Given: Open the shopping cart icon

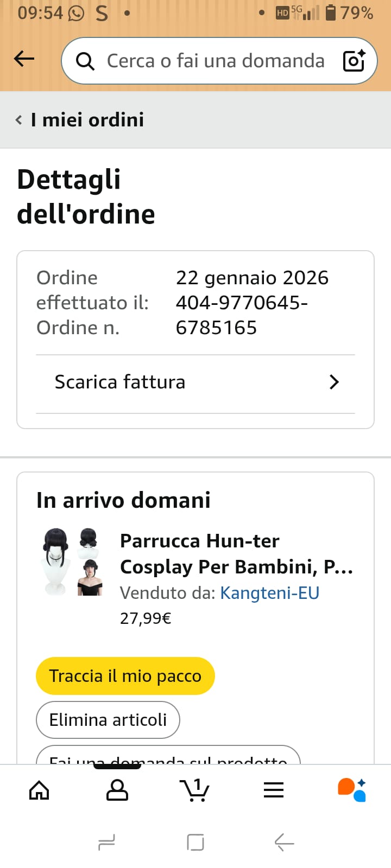Looking at the screenshot, I should [194, 790].
